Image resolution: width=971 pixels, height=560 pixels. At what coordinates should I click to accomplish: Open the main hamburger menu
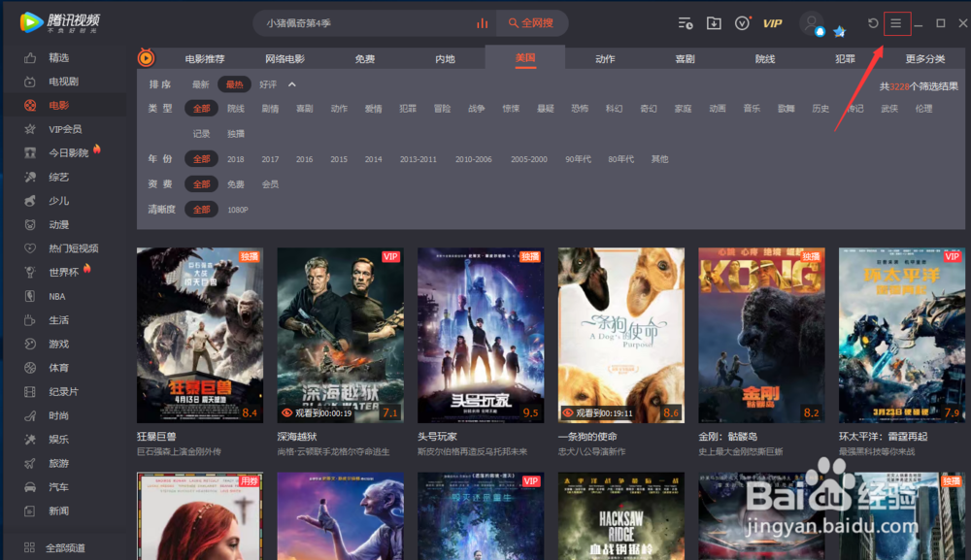(896, 23)
